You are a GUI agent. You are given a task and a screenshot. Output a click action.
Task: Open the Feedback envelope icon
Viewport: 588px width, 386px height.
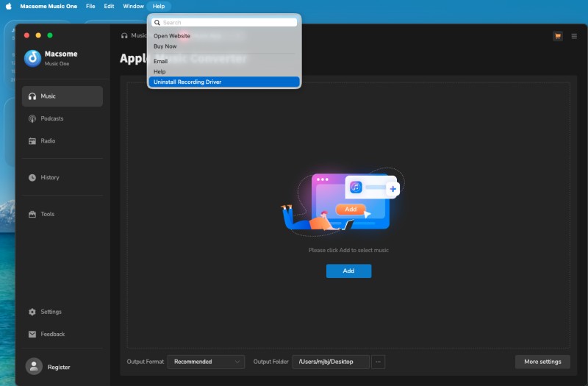[x=32, y=335]
